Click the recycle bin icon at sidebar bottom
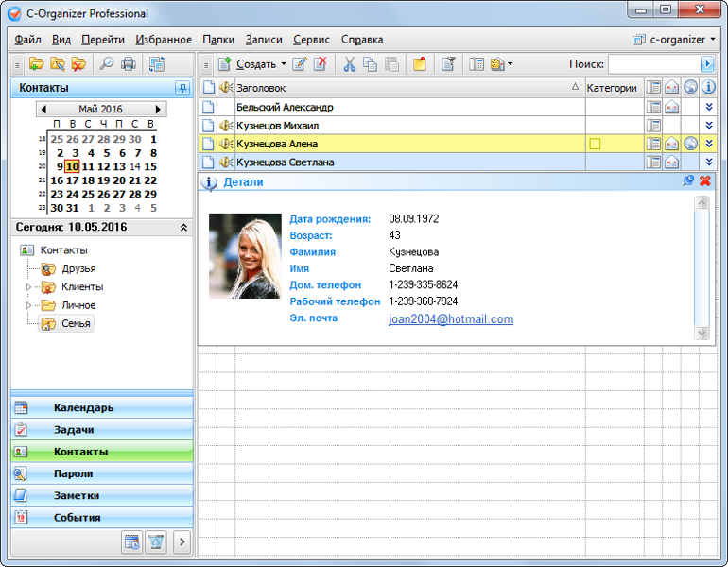728x567 pixels. click(x=156, y=541)
